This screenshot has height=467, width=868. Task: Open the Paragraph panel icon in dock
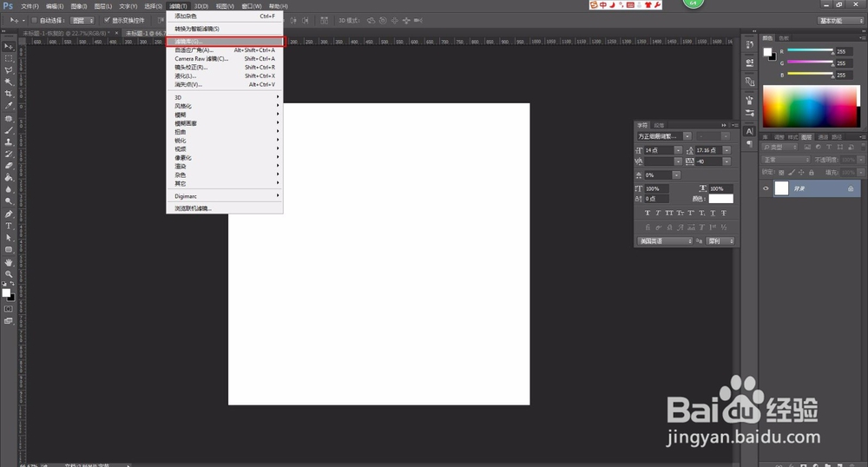(750, 143)
